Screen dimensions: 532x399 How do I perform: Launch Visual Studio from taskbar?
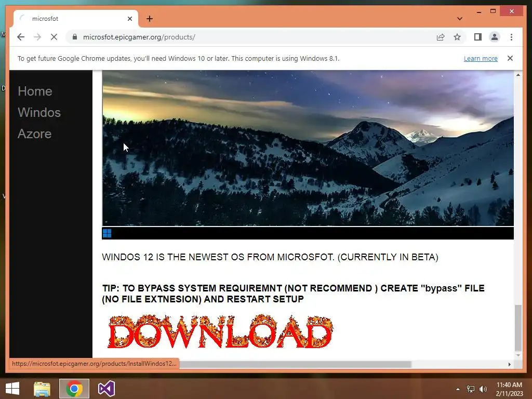coord(106,389)
